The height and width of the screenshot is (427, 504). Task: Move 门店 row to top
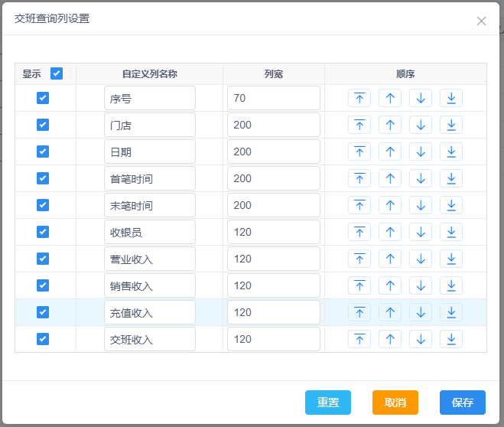(x=359, y=125)
